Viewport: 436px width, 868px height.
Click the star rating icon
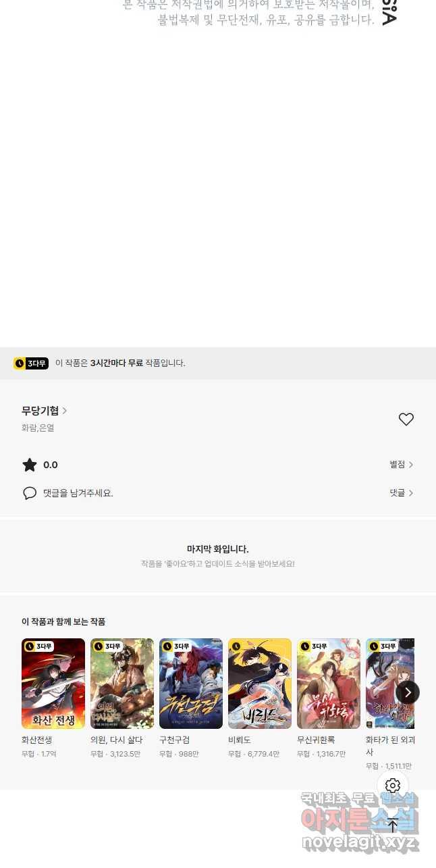(x=30, y=465)
